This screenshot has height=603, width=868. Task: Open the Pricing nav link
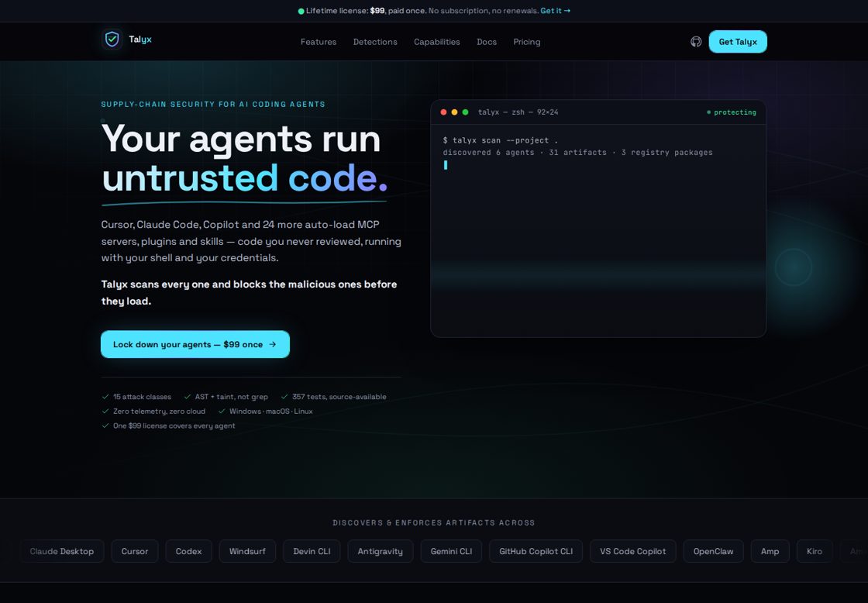pyautogui.click(x=526, y=42)
